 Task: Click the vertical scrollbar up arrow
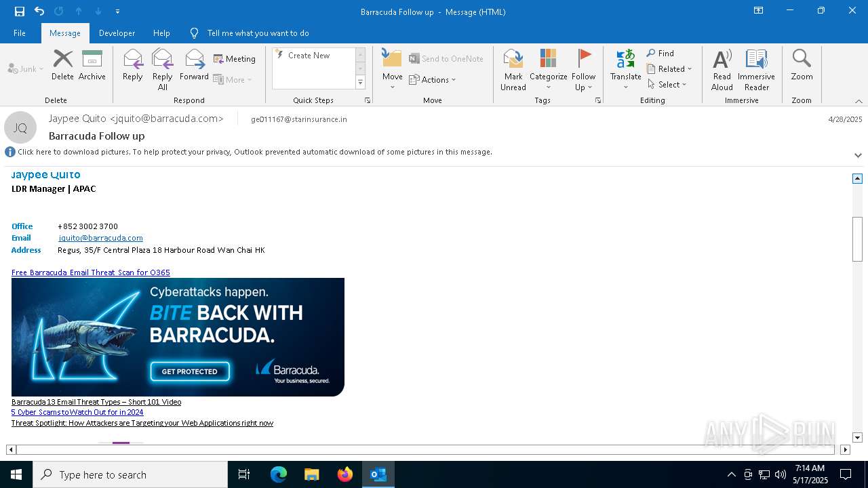pos(857,178)
